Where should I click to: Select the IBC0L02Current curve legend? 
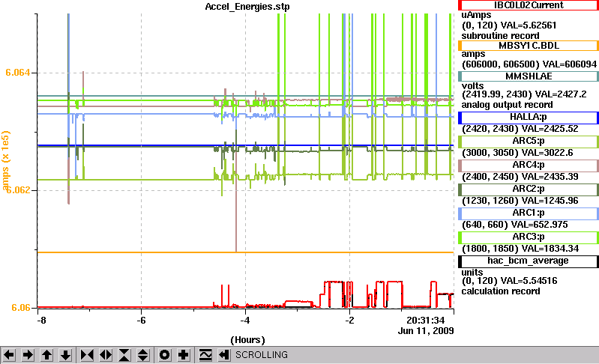(529, 5)
